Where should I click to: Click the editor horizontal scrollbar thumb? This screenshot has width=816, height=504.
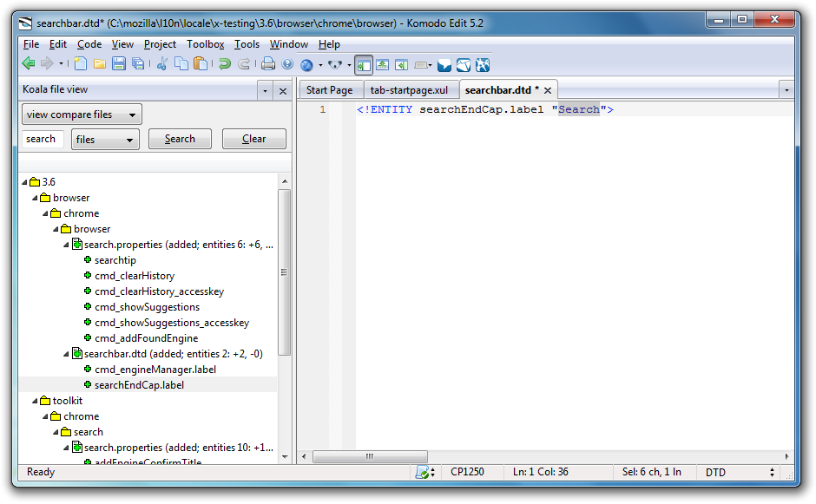pyautogui.click(x=370, y=456)
